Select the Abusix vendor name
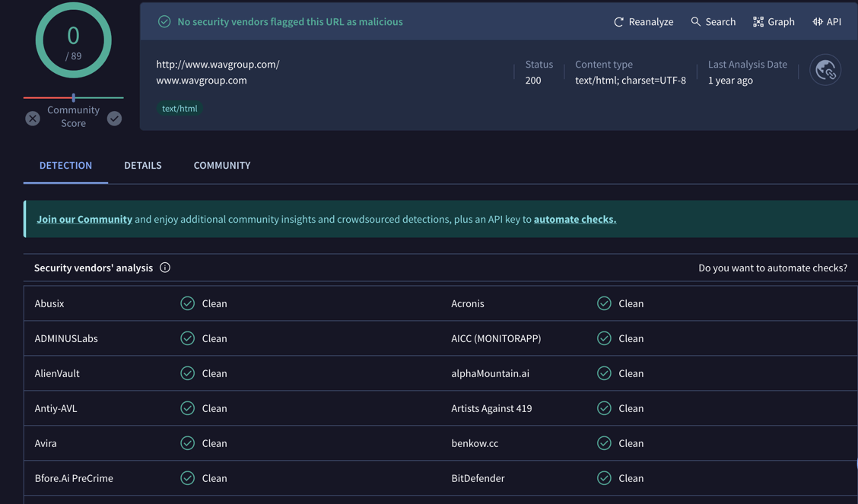 pyautogui.click(x=49, y=303)
